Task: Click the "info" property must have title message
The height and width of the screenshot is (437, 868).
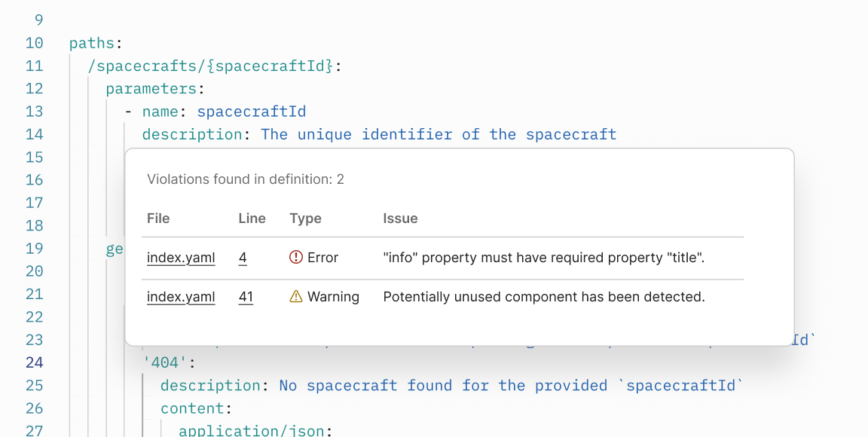Action: pyautogui.click(x=543, y=258)
